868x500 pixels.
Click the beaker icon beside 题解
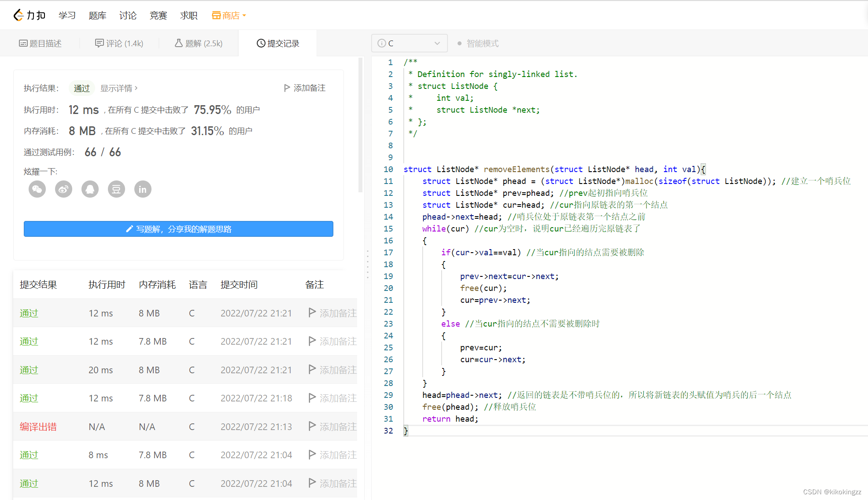pyautogui.click(x=178, y=43)
